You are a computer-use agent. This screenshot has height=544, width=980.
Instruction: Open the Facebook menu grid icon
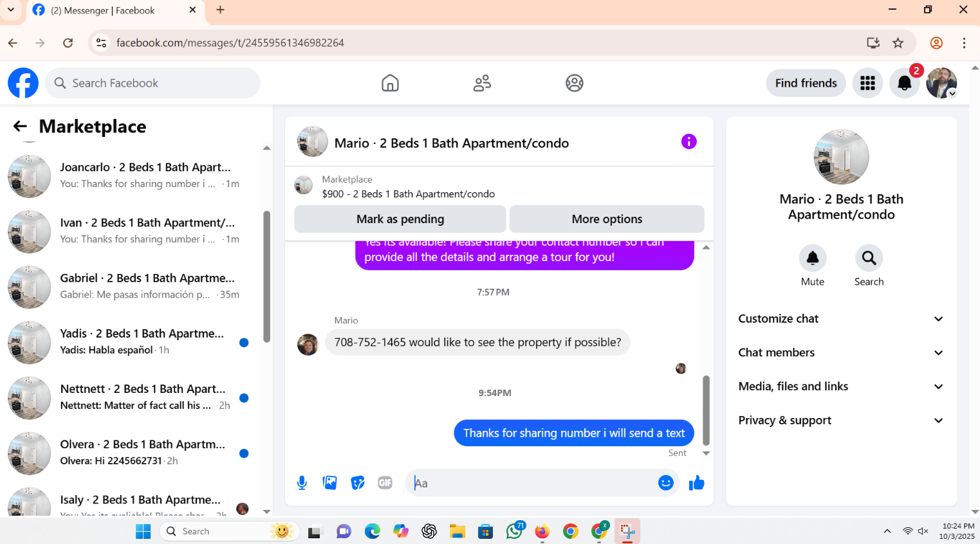point(867,83)
